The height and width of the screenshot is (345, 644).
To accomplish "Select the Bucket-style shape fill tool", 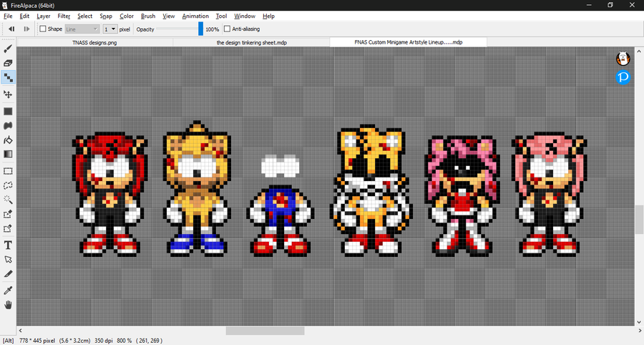I will point(8,126).
